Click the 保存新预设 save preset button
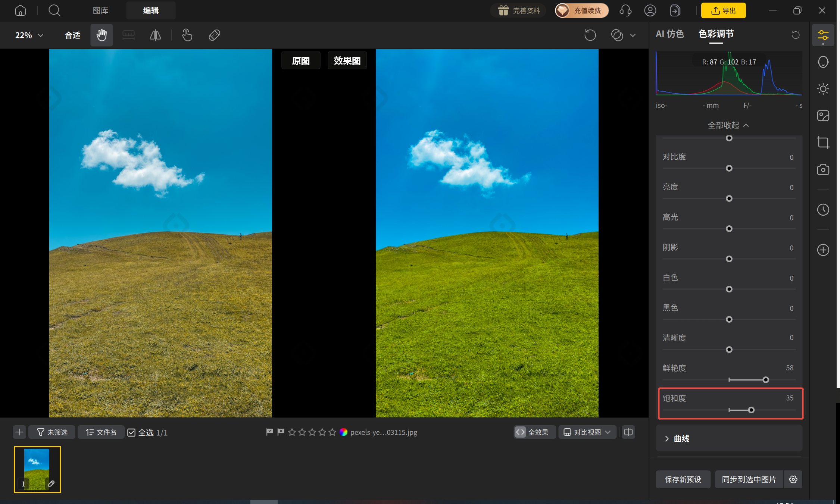Viewport: 840px width, 504px height. coord(683,479)
